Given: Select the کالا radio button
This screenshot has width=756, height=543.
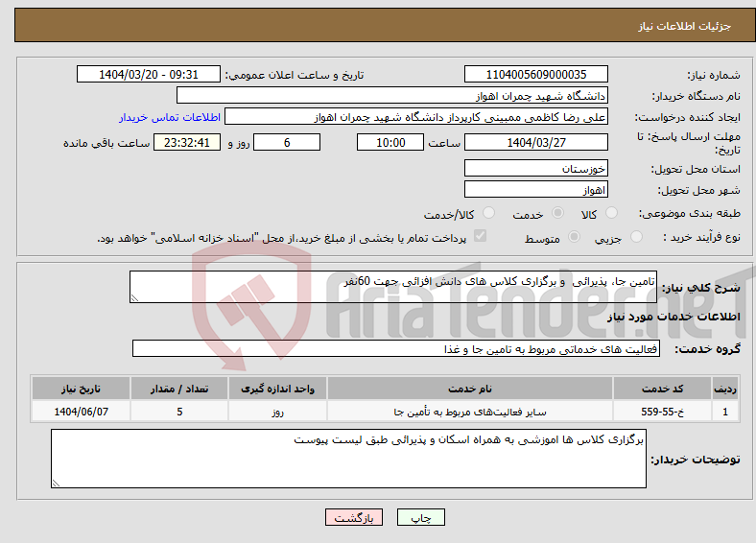Looking at the screenshot, I should 611,213.
